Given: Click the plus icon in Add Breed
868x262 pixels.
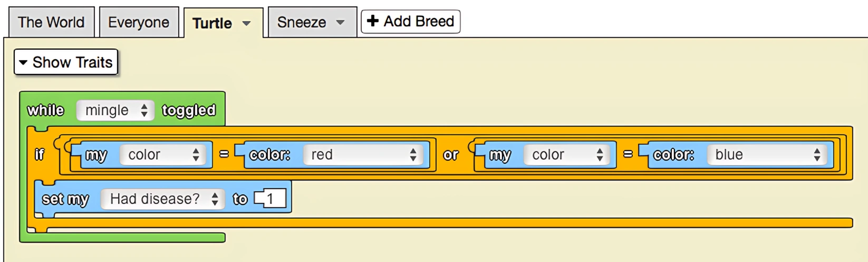Looking at the screenshot, I should point(373,21).
